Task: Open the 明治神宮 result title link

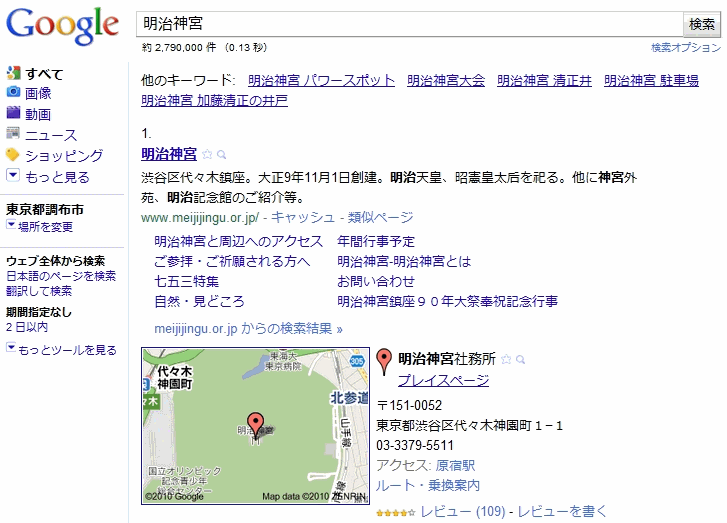Action: (x=169, y=154)
